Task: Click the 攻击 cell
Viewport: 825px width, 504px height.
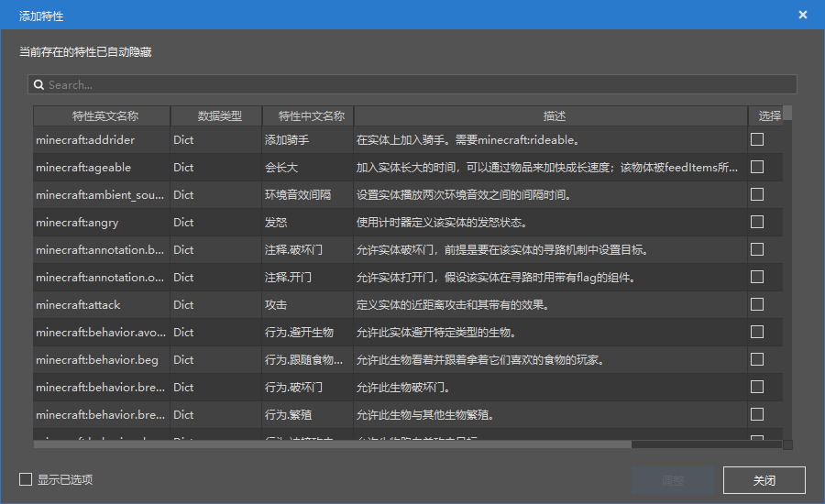Action: (308, 304)
